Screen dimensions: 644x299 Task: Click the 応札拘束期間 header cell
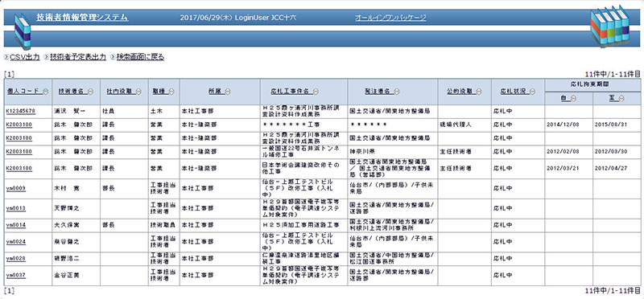coord(592,85)
